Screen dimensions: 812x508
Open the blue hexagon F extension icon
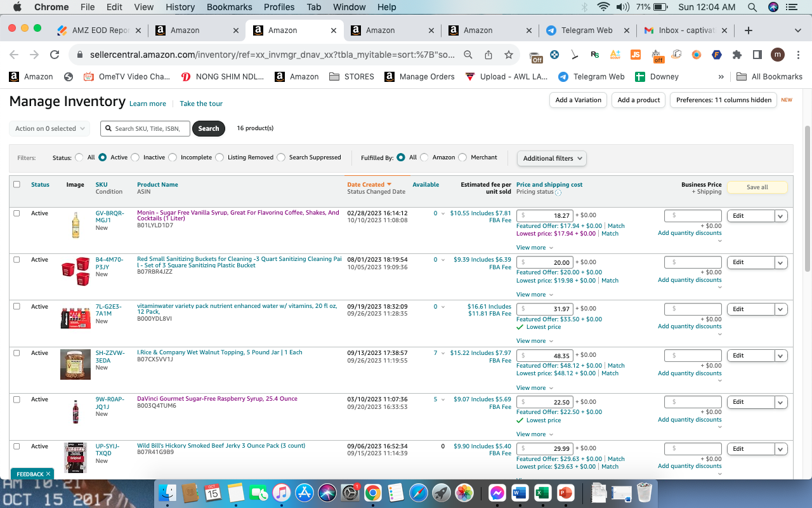(716, 55)
